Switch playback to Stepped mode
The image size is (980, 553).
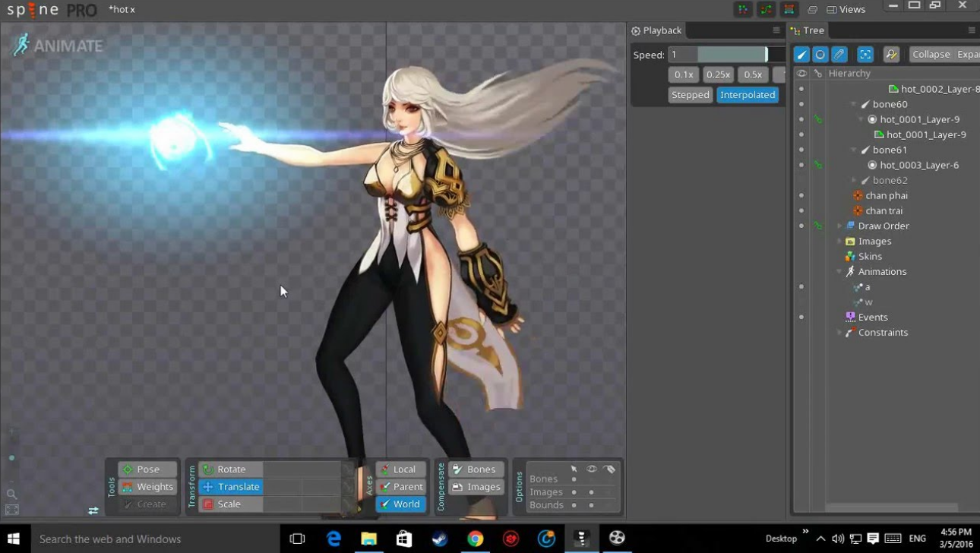pyautogui.click(x=691, y=95)
